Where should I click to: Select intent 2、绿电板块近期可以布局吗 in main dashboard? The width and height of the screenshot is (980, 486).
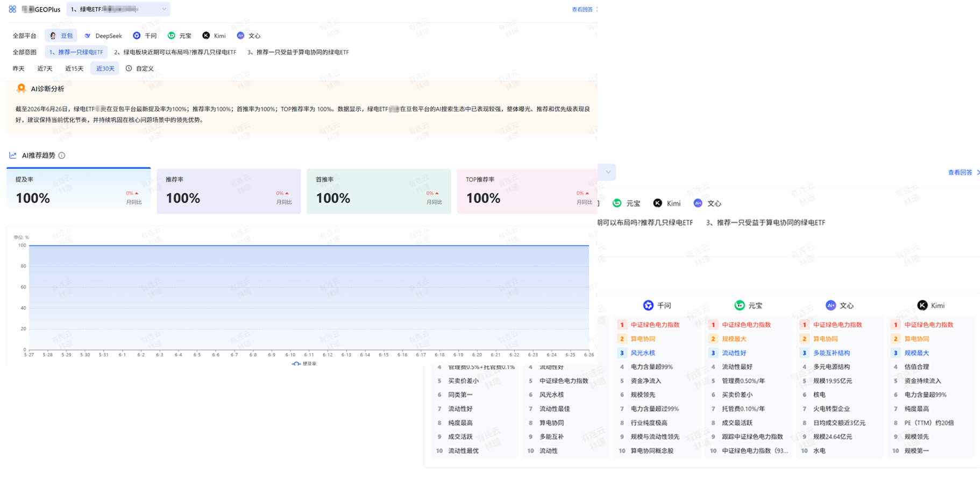[175, 52]
